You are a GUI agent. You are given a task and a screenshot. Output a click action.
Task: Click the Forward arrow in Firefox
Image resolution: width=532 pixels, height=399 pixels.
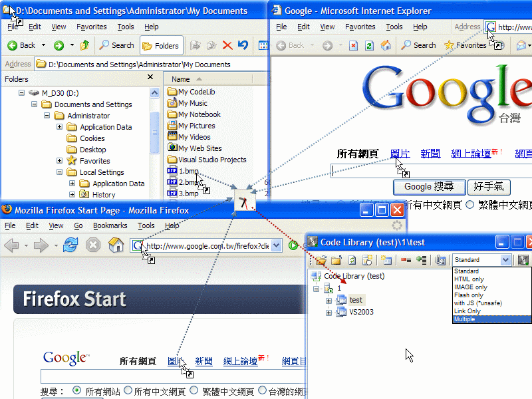point(41,245)
